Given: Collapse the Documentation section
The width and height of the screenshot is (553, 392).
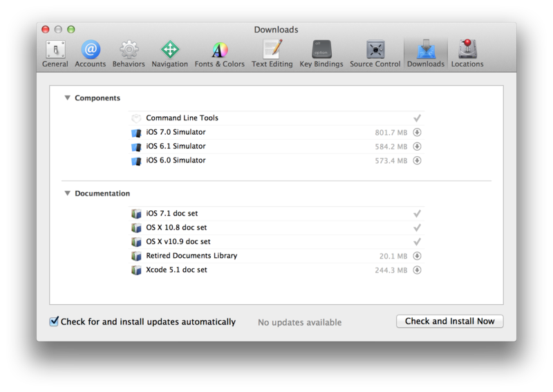Looking at the screenshot, I should tap(67, 194).
